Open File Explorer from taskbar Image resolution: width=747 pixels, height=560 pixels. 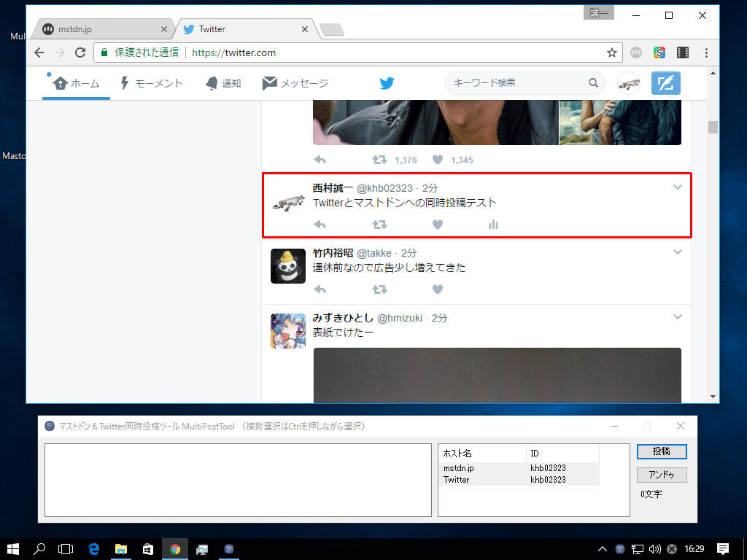(x=121, y=549)
